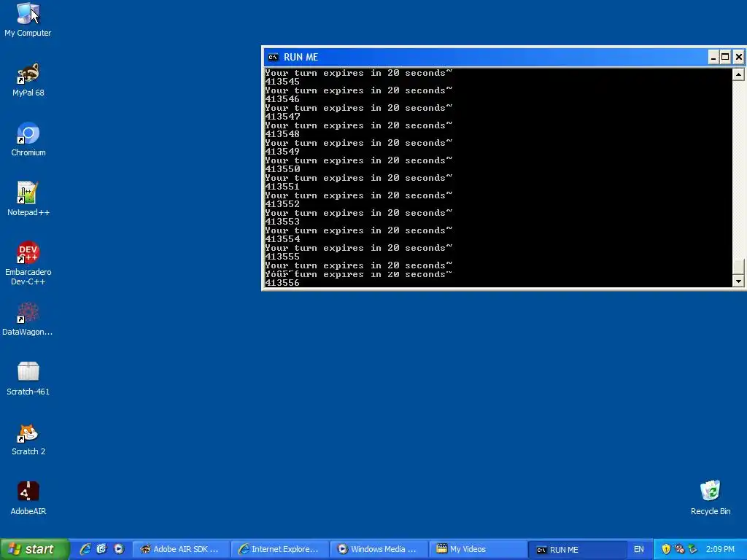This screenshot has width=747, height=560.
Task: Click the 2:09 PM taskbar clock
Action: [720, 549]
